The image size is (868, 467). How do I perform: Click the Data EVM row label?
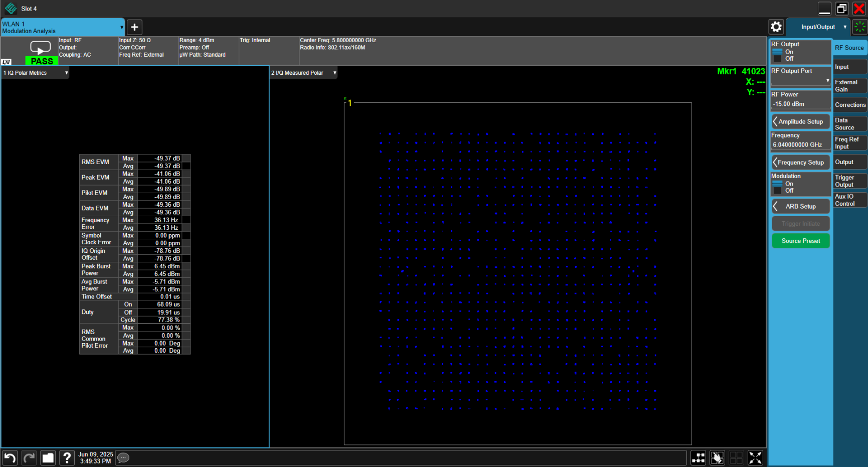click(99, 208)
